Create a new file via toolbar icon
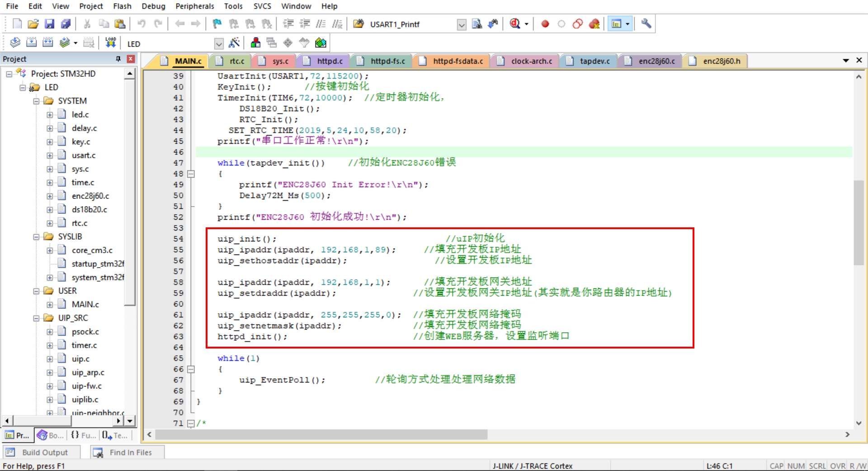The image size is (868, 471). click(x=17, y=24)
